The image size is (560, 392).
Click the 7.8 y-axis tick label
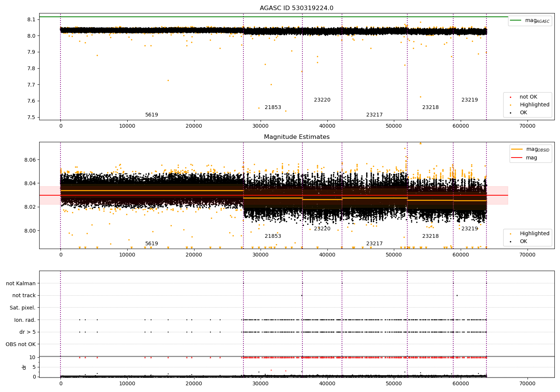31,68
